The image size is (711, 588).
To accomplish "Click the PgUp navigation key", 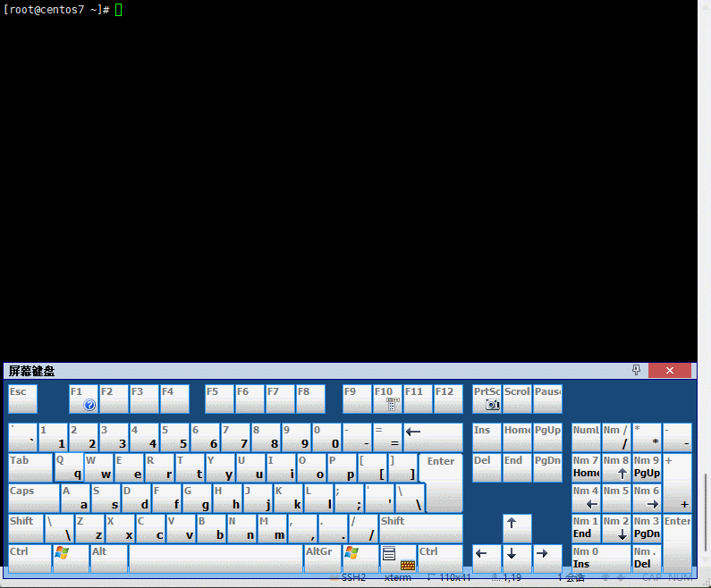I will [547, 437].
